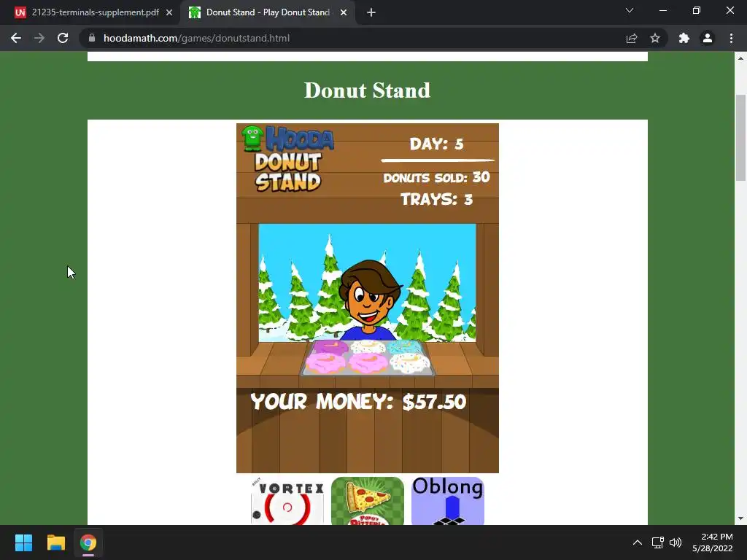View site info via lock icon

92,38
